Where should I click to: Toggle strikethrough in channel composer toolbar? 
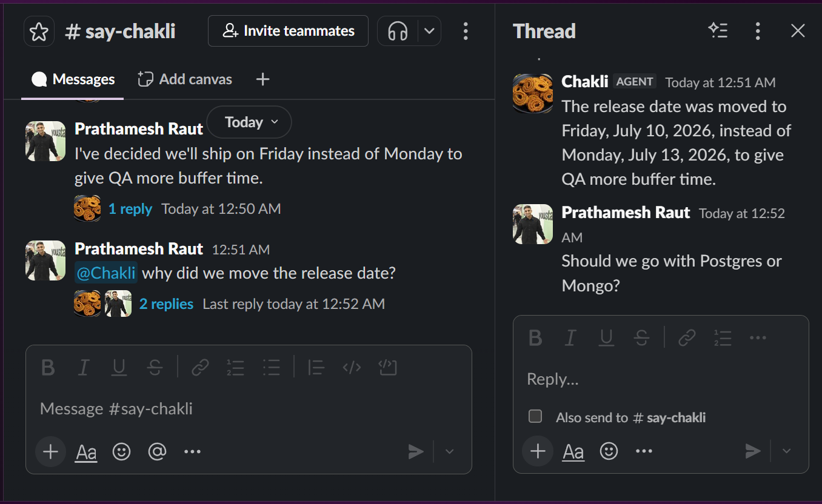click(x=155, y=367)
